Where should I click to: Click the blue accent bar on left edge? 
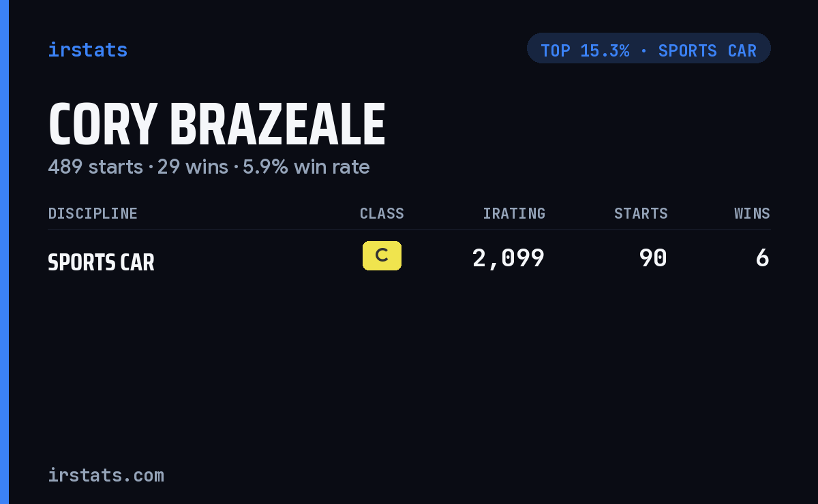point(4,252)
